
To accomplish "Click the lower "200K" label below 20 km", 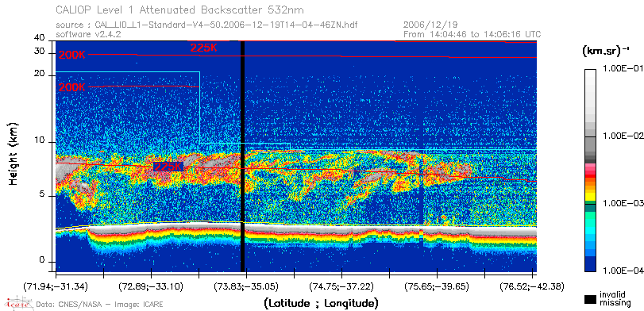I will tap(72, 87).
